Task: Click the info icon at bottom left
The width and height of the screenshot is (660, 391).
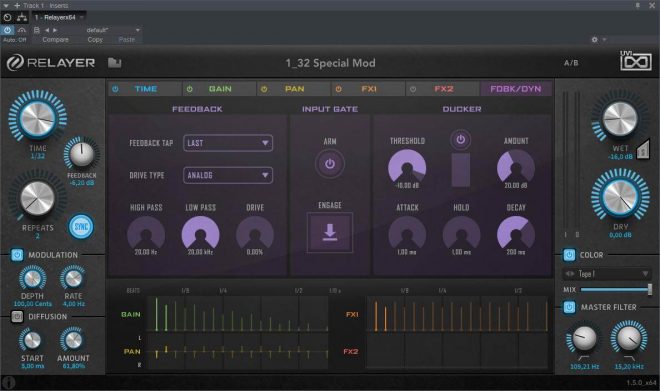Action: [8, 382]
